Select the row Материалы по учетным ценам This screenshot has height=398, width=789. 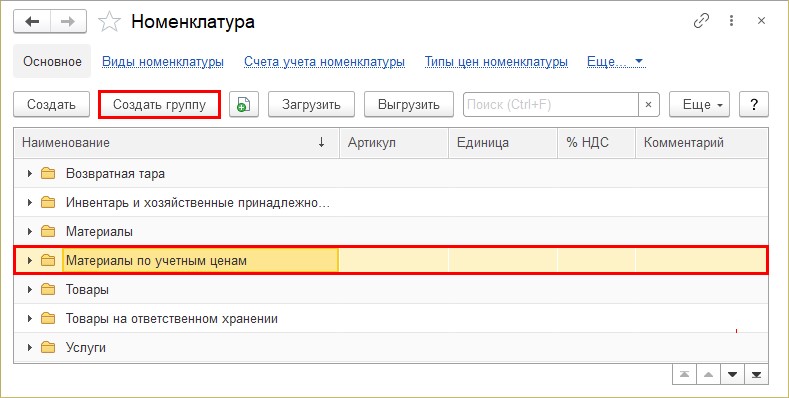(391, 260)
